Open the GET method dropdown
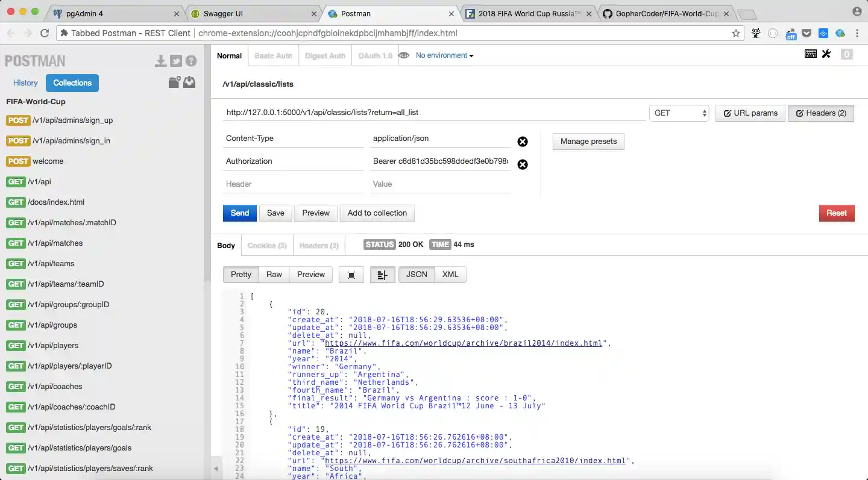Image resolution: width=868 pixels, height=480 pixels. (x=679, y=113)
